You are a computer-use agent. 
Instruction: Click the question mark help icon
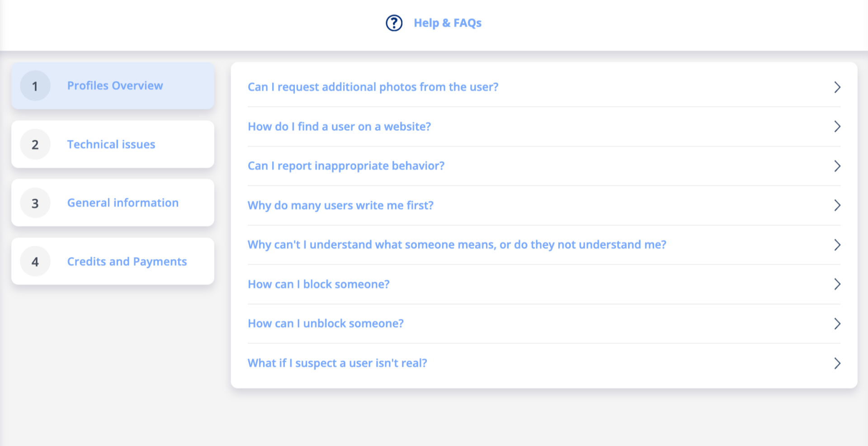pyautogui.click(x=394, y=23)
